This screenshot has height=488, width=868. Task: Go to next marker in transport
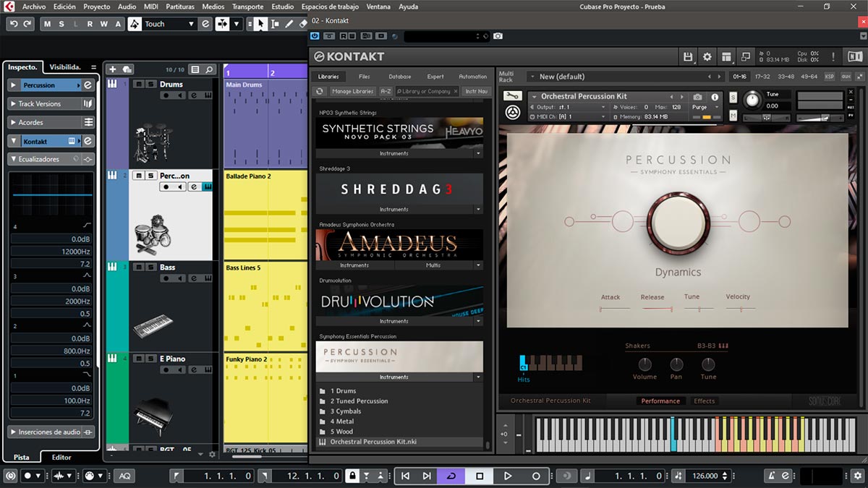(427, 476)
